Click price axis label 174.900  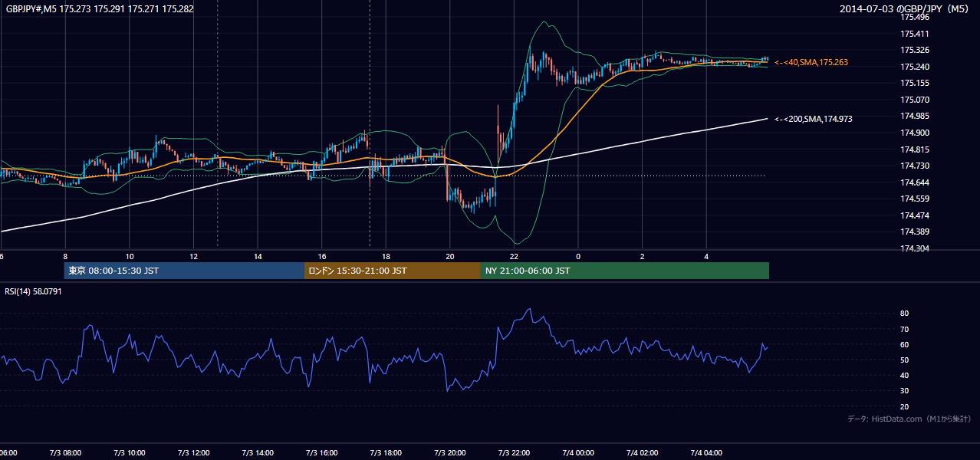914,133
